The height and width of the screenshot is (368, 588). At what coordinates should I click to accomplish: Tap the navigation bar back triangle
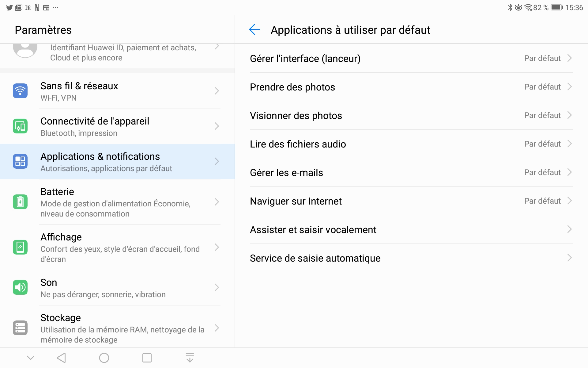(62, 358)
